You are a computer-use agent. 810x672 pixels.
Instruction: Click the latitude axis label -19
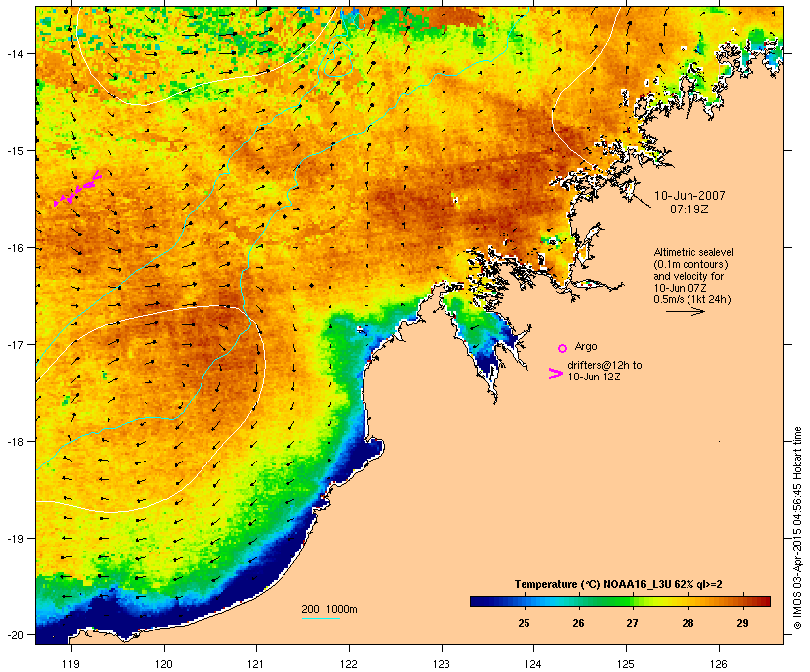coord(14,539)
